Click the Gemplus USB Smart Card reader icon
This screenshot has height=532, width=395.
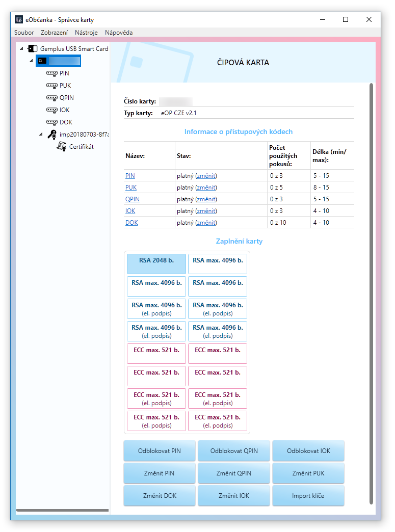tap(33, 49)
